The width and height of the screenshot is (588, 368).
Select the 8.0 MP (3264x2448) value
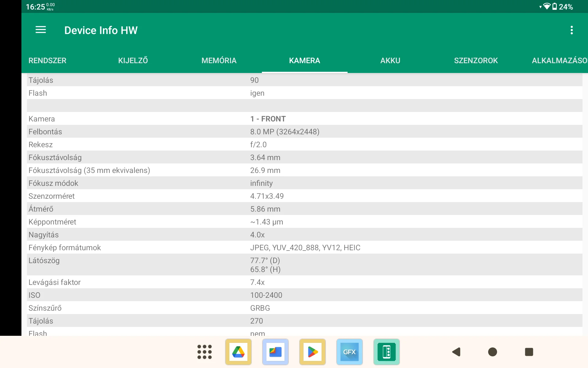pyautogui.click(x=285, y=132)
